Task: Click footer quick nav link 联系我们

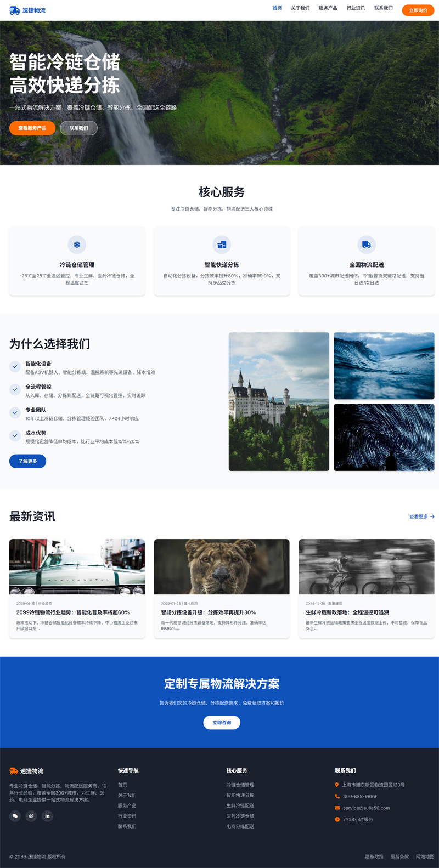Action: click(x=127, y=826)
